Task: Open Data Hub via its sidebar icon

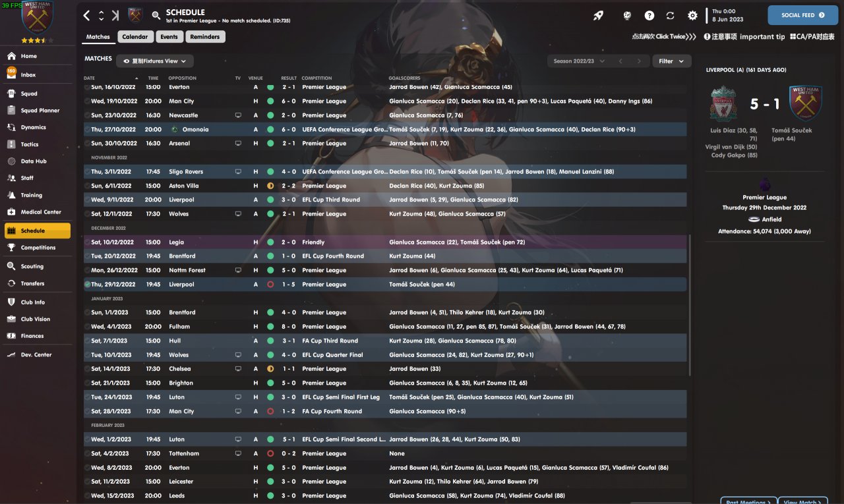Action: [x=11, y=161]
